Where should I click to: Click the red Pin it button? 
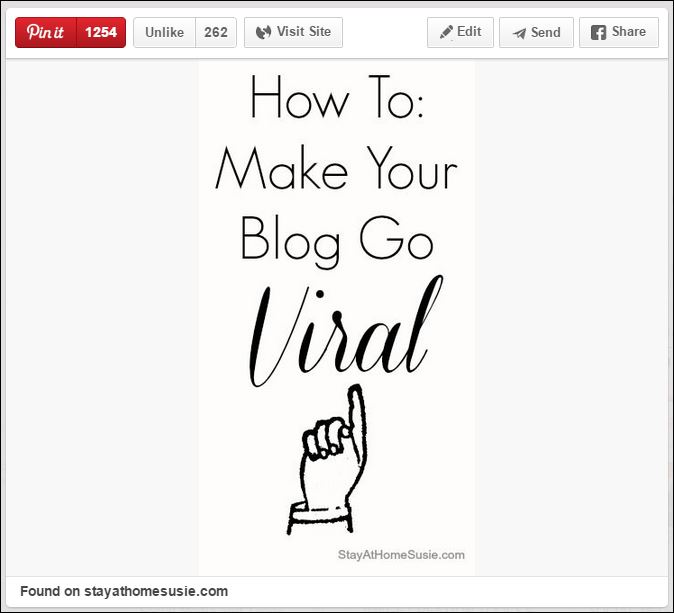pyautogui.click(x=46, y=32)
